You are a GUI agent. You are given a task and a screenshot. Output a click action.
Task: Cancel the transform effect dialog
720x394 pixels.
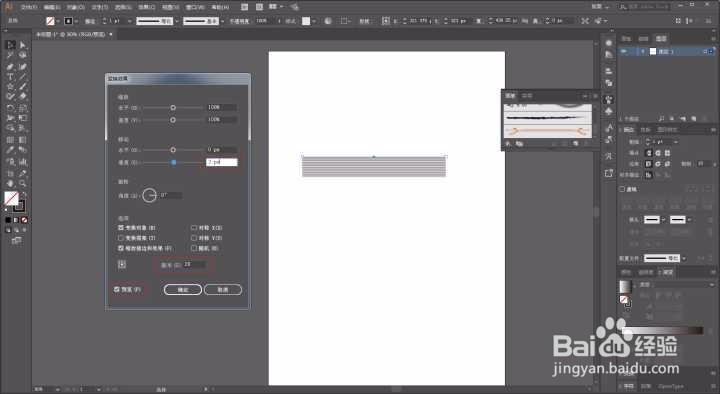223,290
